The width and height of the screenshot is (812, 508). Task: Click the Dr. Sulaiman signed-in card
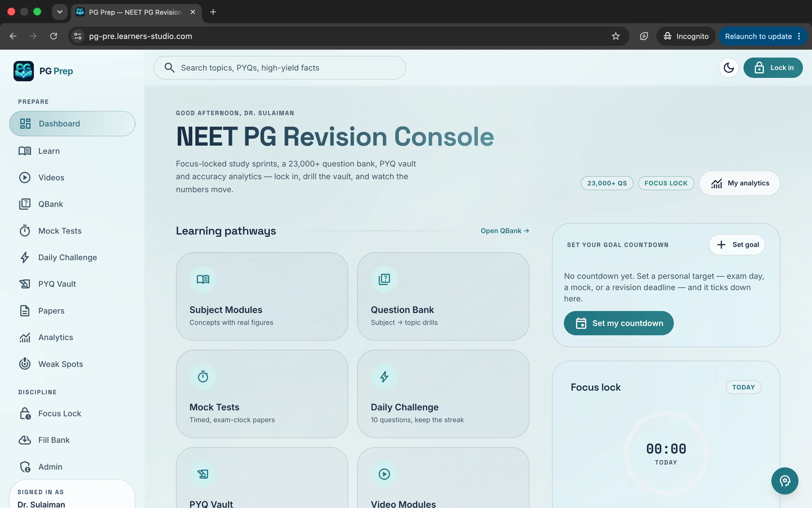72,494
